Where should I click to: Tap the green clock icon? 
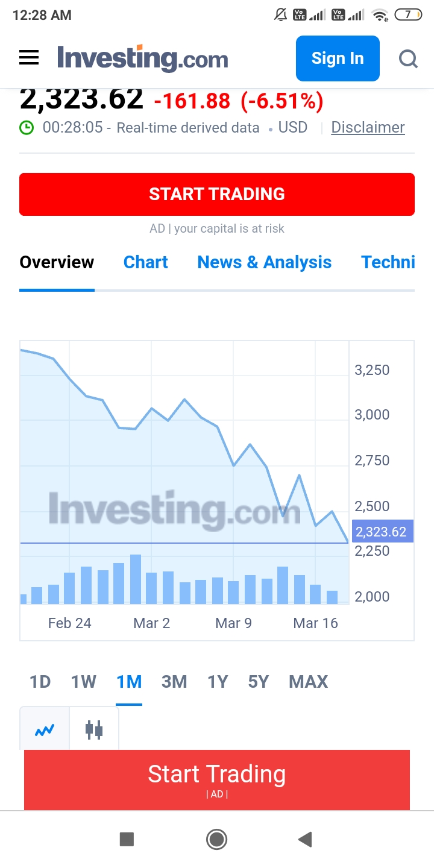tap(27, 128)
